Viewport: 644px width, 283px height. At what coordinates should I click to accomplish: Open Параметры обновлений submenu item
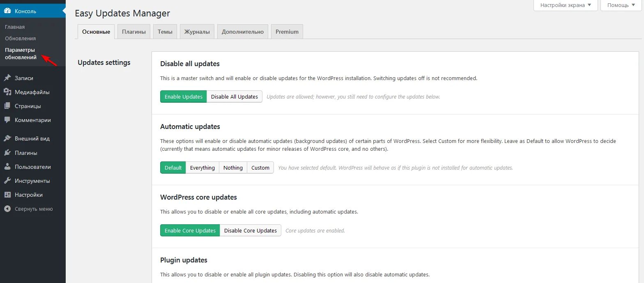tap(21, 54)
